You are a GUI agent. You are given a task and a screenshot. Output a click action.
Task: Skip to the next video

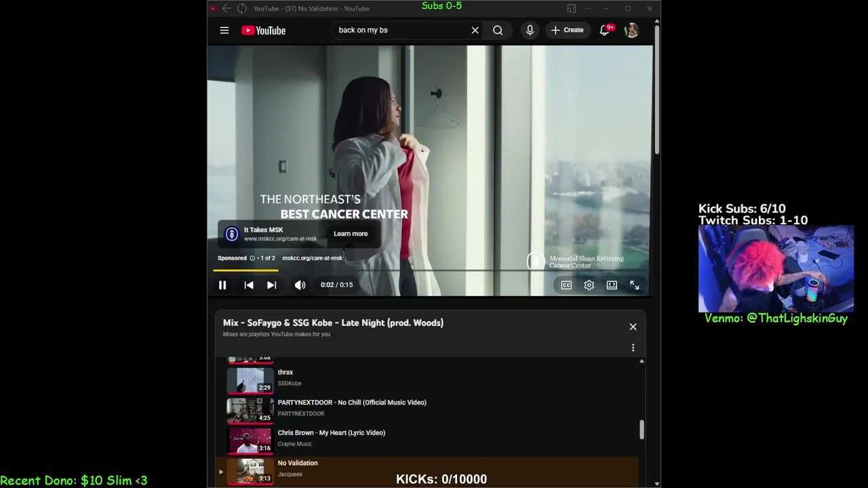tap(271, 285)
